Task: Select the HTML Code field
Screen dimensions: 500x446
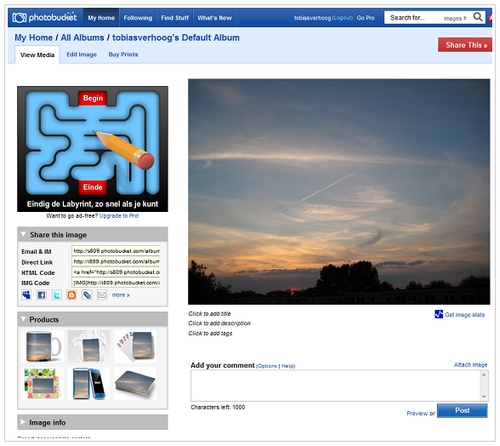Action: 116,272
